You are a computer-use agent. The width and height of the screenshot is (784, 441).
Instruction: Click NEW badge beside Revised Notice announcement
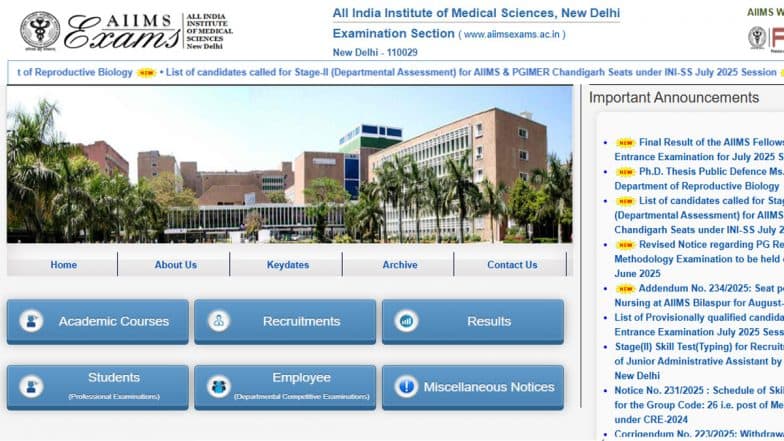point(625,245)
